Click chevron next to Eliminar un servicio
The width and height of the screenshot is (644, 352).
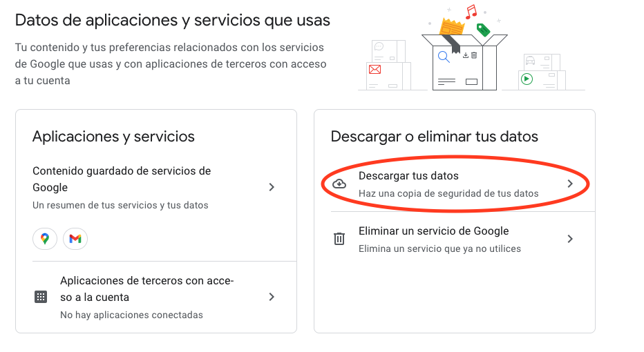click(x=569, y=239)
